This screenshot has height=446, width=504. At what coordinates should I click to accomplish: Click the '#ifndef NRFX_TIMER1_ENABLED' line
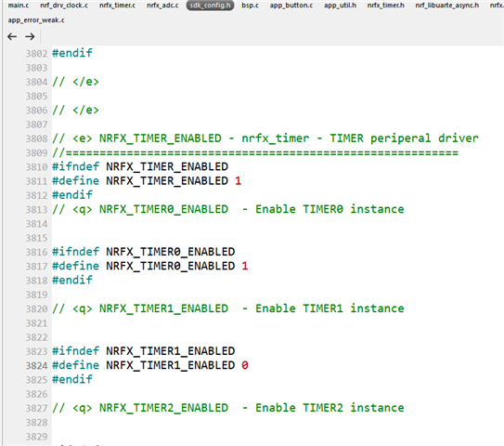tap(143, 351)
